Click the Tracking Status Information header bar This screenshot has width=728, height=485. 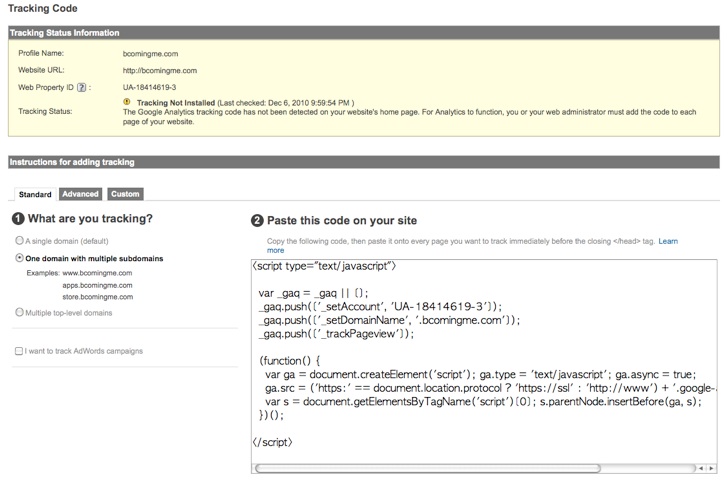364,32
